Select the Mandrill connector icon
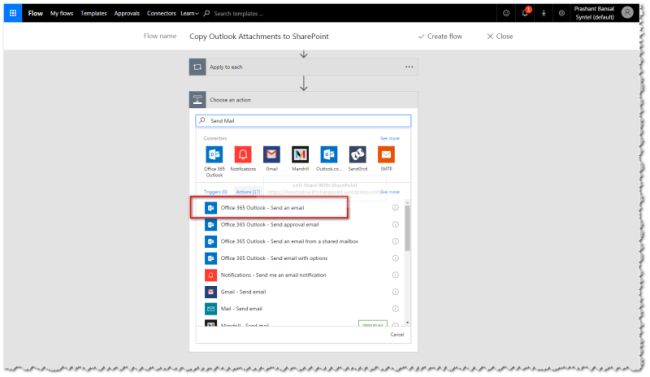The image size is (650, 377). pos(300,155)
